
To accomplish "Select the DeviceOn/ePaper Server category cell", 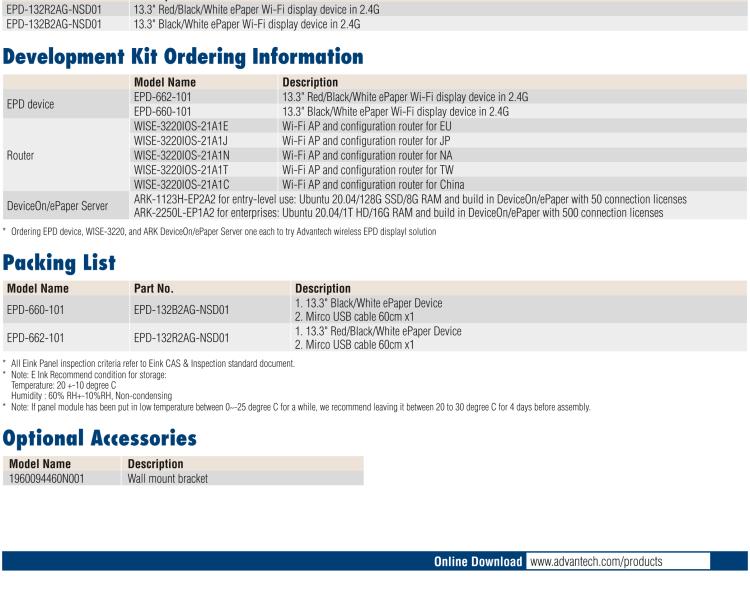I will click(57, 206).
